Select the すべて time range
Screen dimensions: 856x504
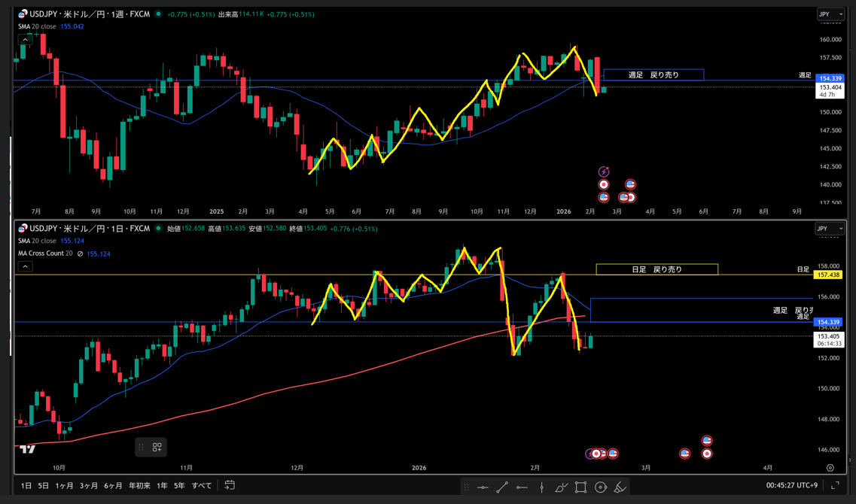point(202,486)
